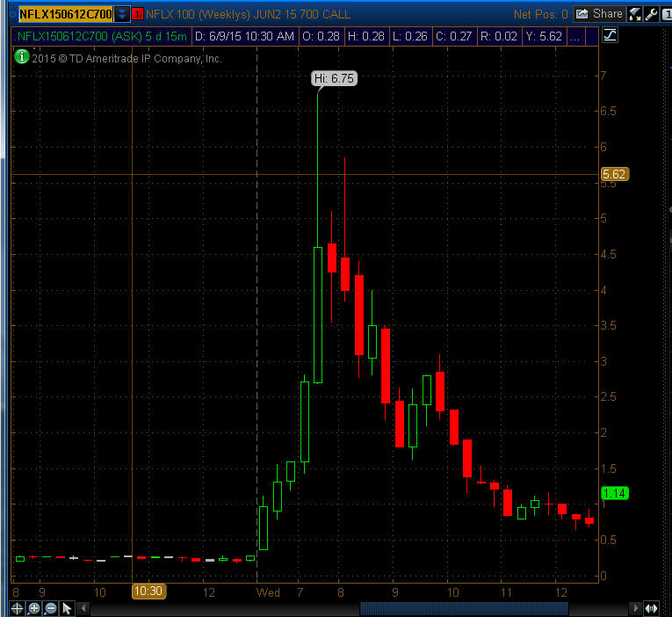The height and width of the screenshot is (617, 672).
Task: Expand the ellipsis in the data bar
Action: (574, 36)
